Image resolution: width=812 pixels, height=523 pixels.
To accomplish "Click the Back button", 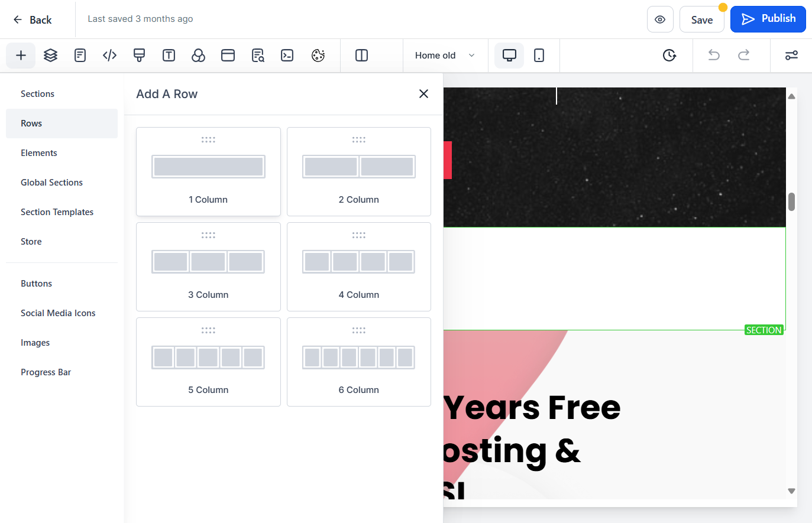I will pyautogui.click(x=33, y=20).
